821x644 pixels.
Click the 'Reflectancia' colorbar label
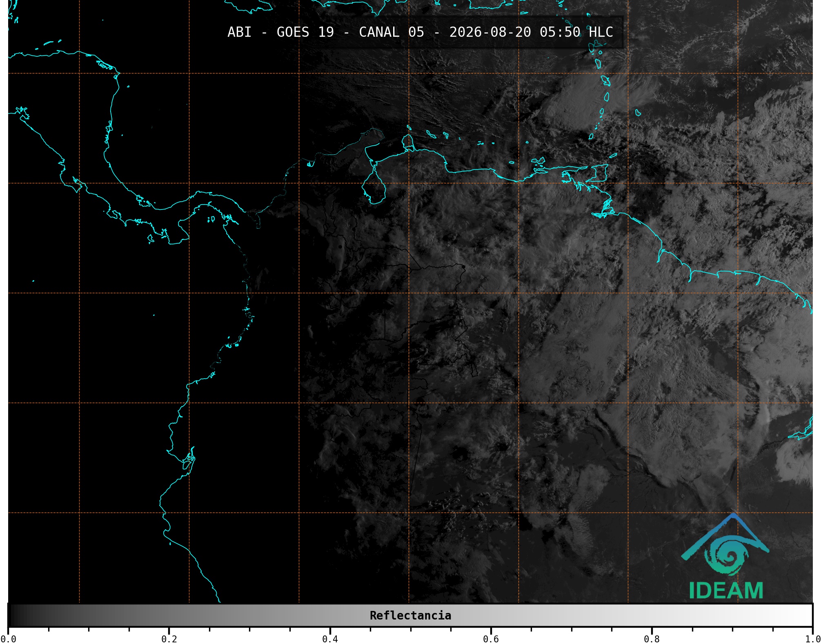pyautogui.click(x=410, y=615)
